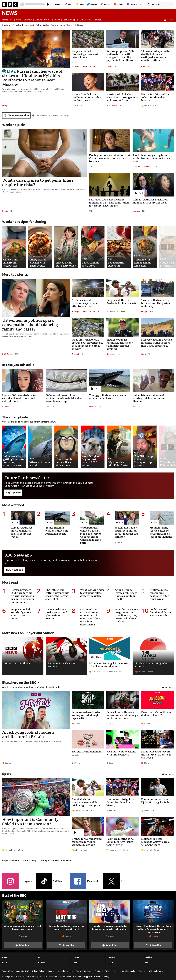Open View more in the Elsewhere on the BBC section
Image resolution: width=176 pixels, height=980 pixels.
(168, 687)
